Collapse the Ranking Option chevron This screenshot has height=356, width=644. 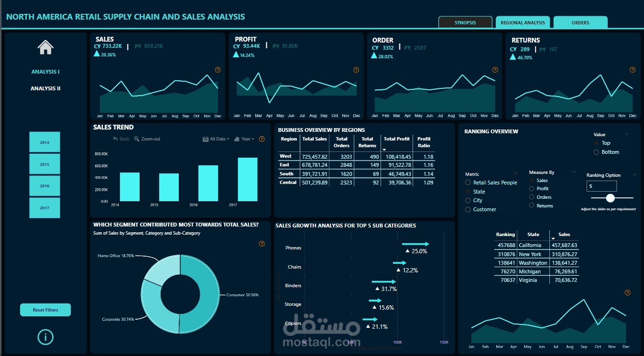coord(634,175)
